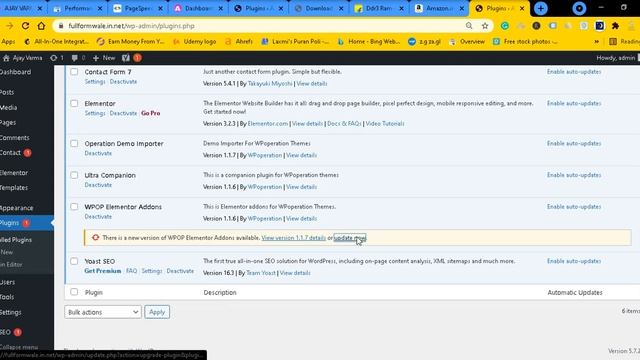Enable auto-updates for Yoast SEO
Viewport: 640px width, 360px height.
coord(574,261)
